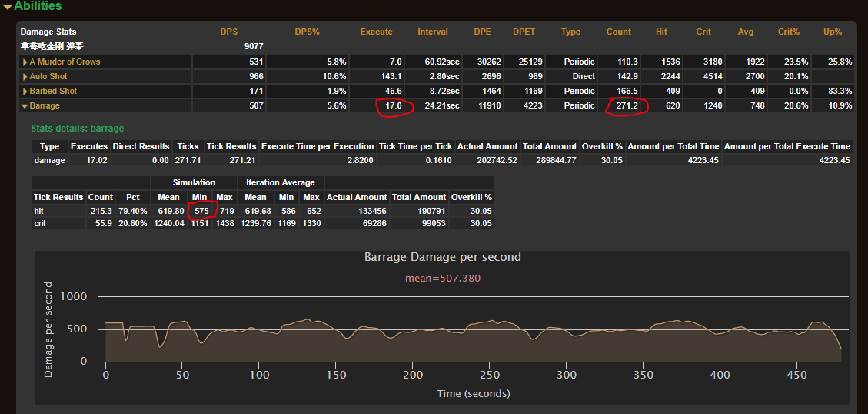Click the Crit% column header
The height and width of the screenshot is (414, 868).
coord(789,32)
